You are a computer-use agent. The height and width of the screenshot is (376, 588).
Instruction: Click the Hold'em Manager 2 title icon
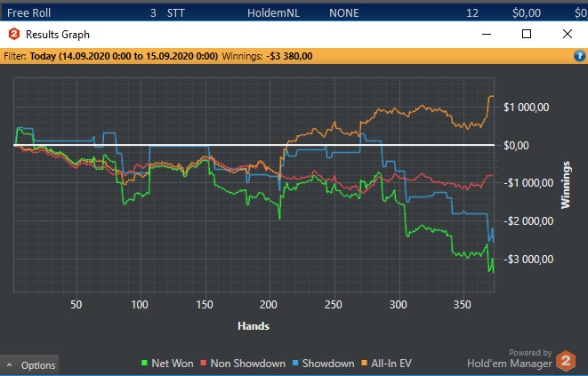[x=14, y=34]
